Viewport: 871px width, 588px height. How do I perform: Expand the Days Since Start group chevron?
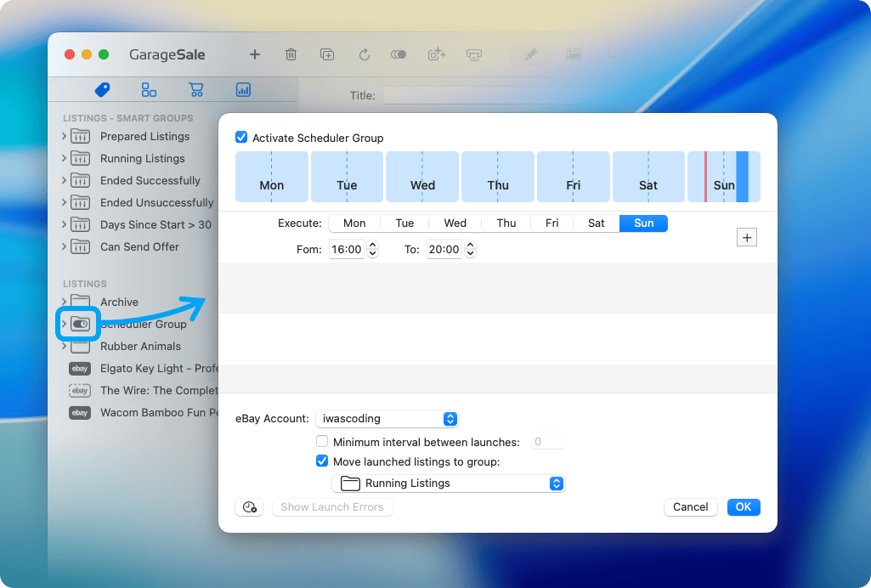pyautogui.click(x=64, y=225)
